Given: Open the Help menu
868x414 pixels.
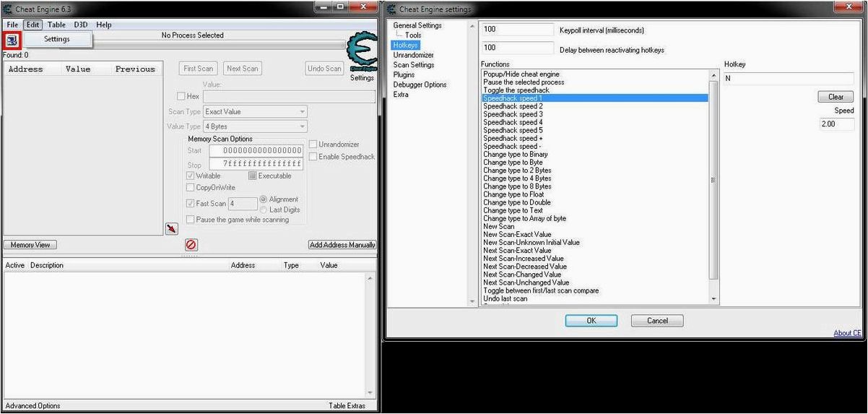Looking at the screenshot, I should pyautogui.click(x=104, y=25).
